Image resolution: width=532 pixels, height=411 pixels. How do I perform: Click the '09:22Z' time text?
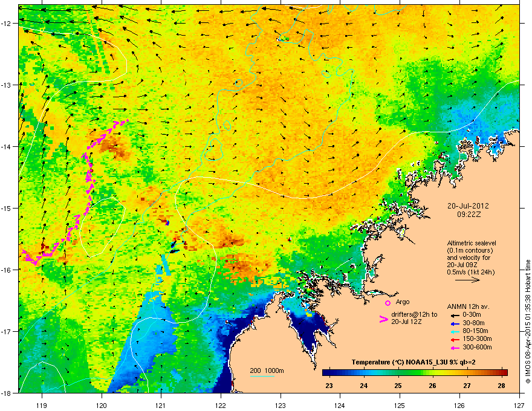tap(469, 215)
